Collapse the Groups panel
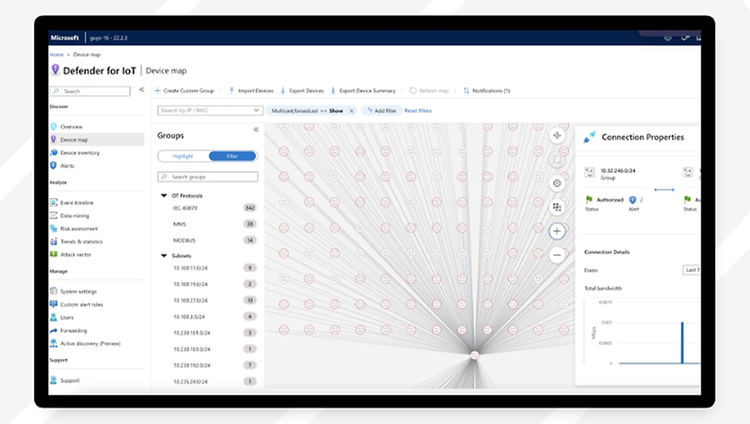Screen dimensions: 750x424 click(x=256, y=130)
